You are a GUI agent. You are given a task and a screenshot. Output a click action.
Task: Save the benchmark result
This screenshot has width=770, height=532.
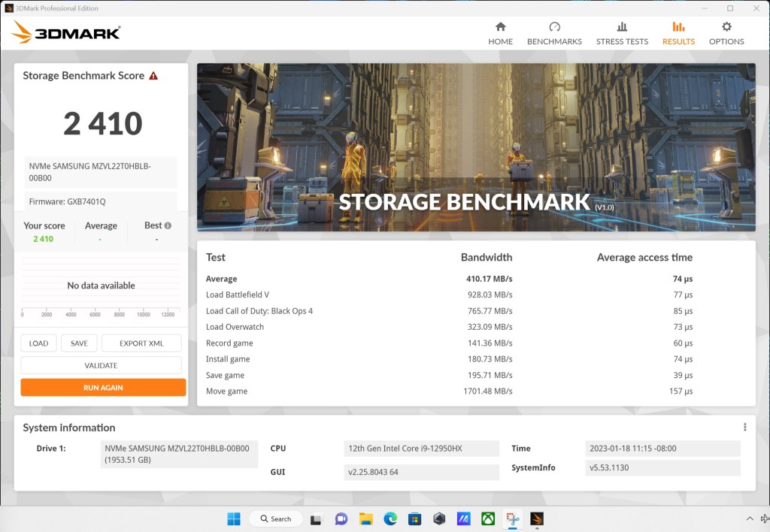pos(79,343)
